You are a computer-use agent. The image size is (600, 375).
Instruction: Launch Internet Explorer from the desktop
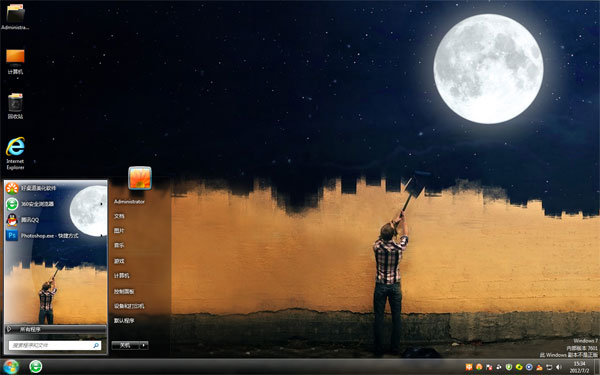15,153
